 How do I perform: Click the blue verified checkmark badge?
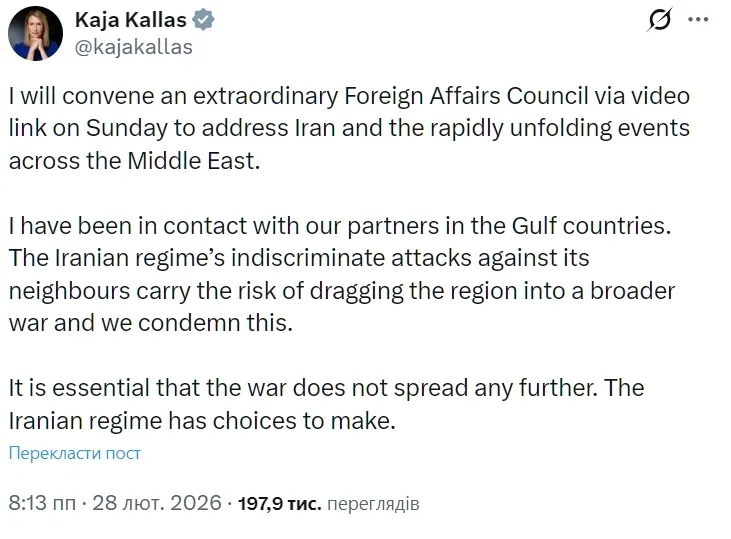tap(204, 21)
